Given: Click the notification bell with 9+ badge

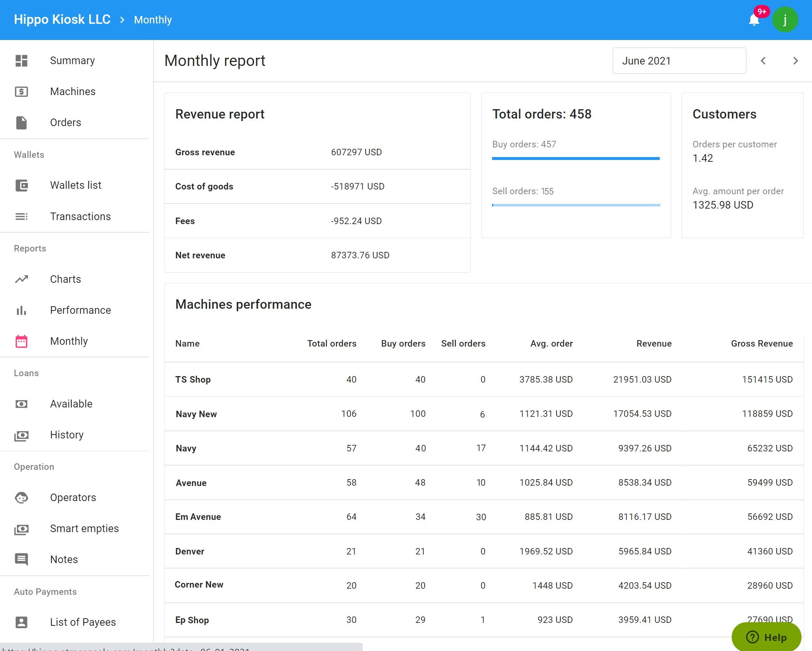Looking at the screenshot, I should pyautogui.click(x=754, y=19).
